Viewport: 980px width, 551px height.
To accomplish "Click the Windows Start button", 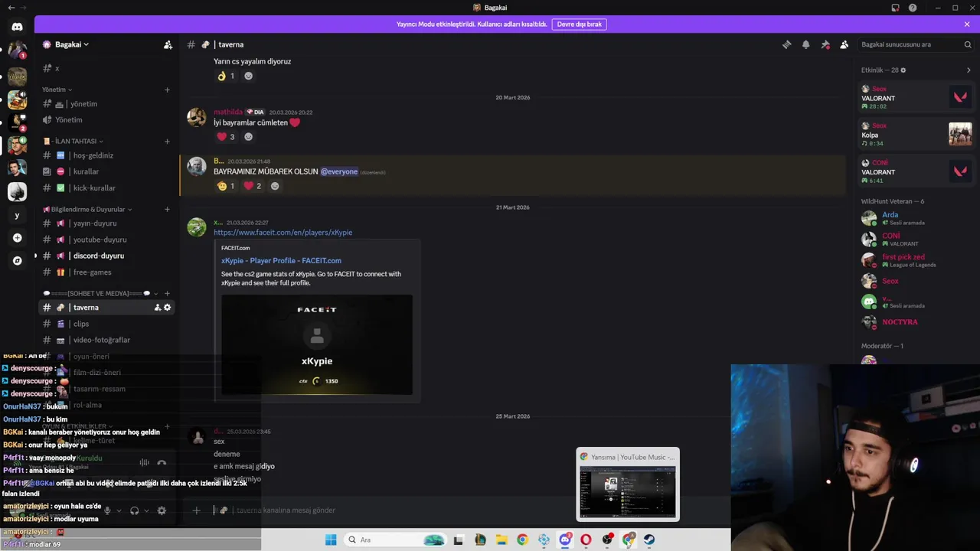I will (x=331, y=540).
